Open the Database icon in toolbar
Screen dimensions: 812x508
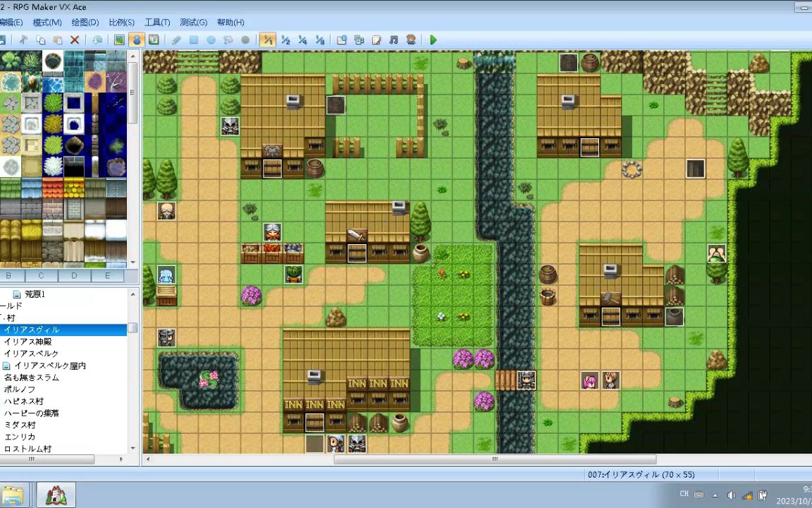click(342, 40)
